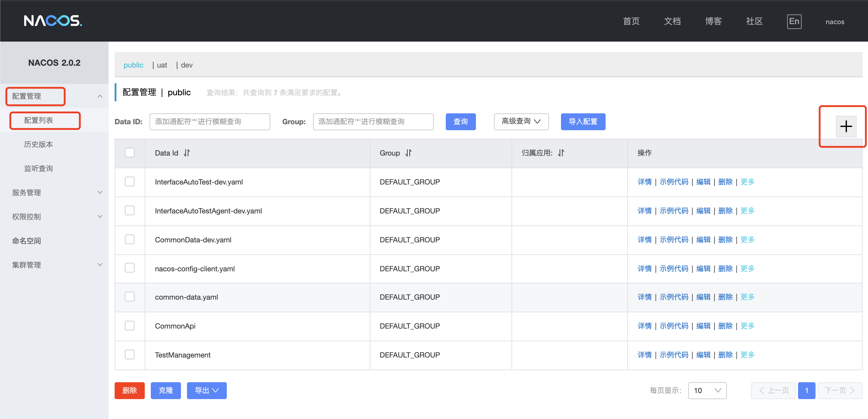Click 删除 for common-data.yaml row
This screenshot has width=868, height=419.
pyautogui.click(x=725, y=297)
